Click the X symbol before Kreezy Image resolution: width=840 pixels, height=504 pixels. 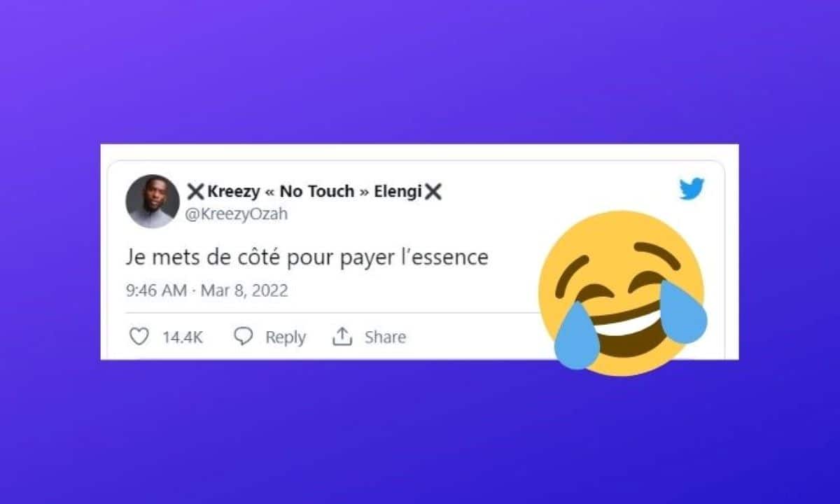tap(195, 191)
